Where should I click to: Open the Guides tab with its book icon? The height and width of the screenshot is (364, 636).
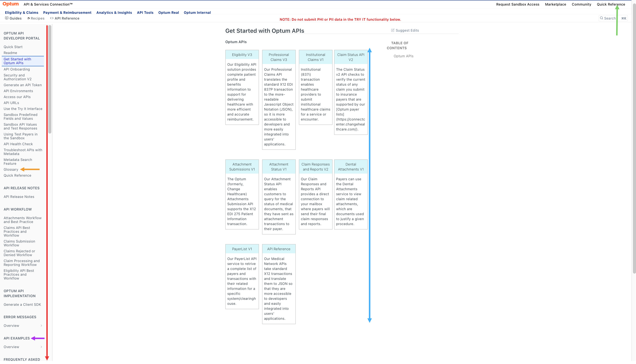coord(13,18)
